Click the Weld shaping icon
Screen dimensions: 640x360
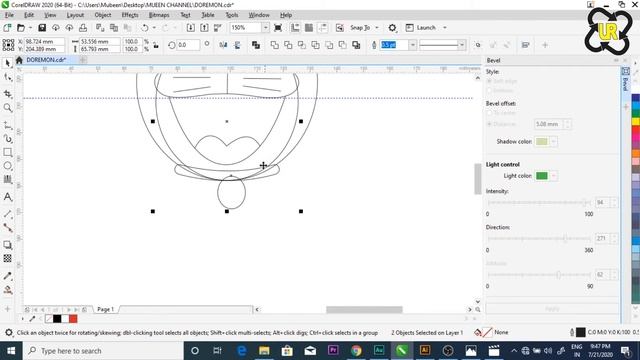coord(274,45)
